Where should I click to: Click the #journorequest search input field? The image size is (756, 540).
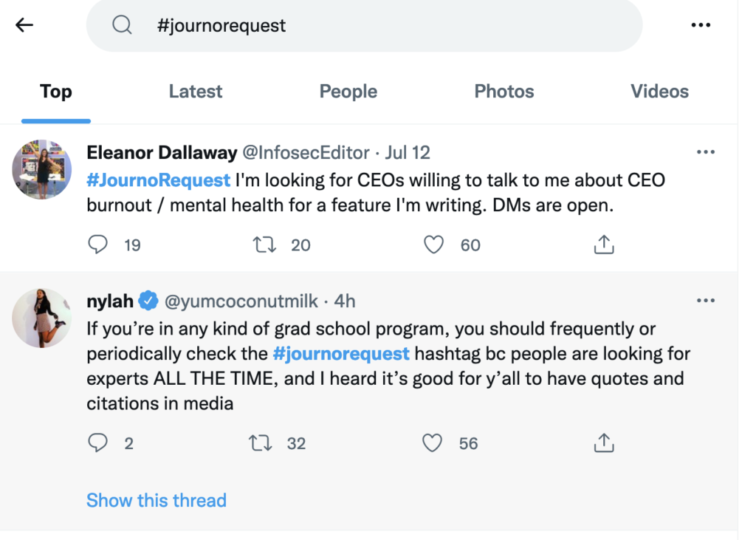[369, 26]
